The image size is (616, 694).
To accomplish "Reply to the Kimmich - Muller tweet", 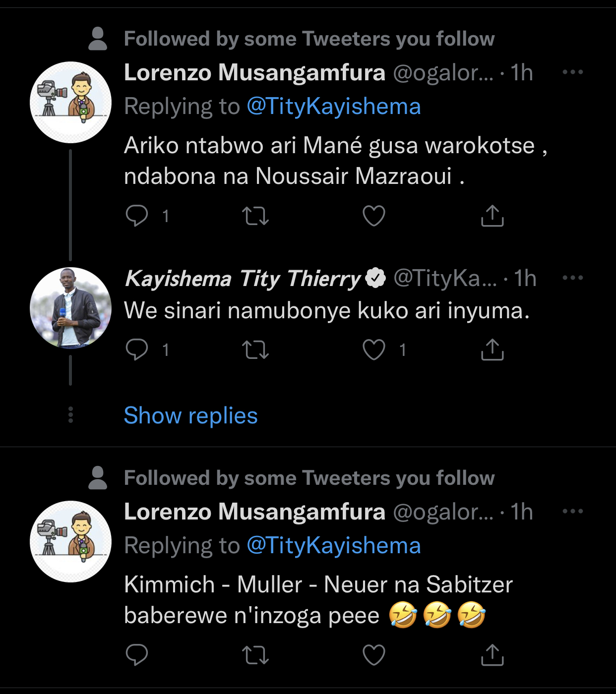I will tap(137, 655).
